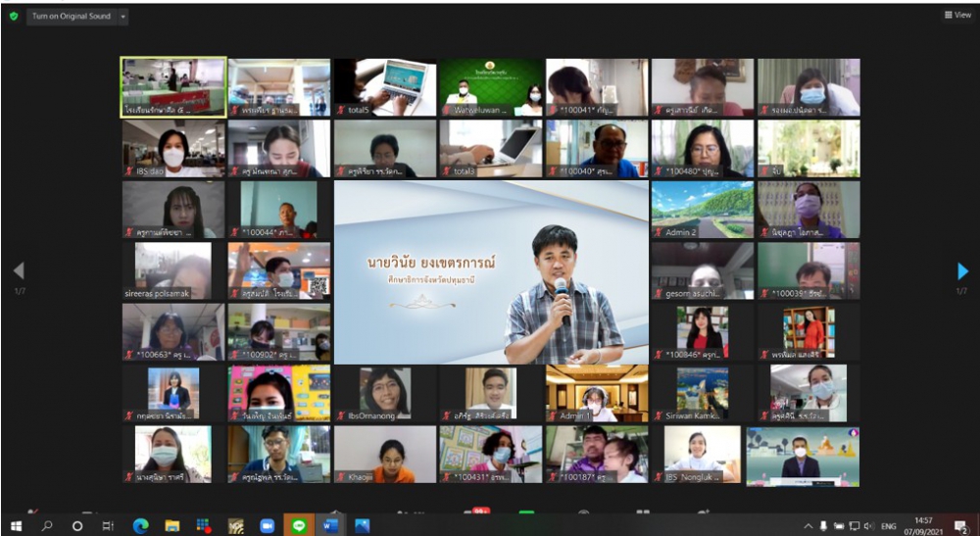Viewport: 980px width, 536px height.
Task: Launch Microsoft Edge from the taskbar
Action: (x=140, y=526)
